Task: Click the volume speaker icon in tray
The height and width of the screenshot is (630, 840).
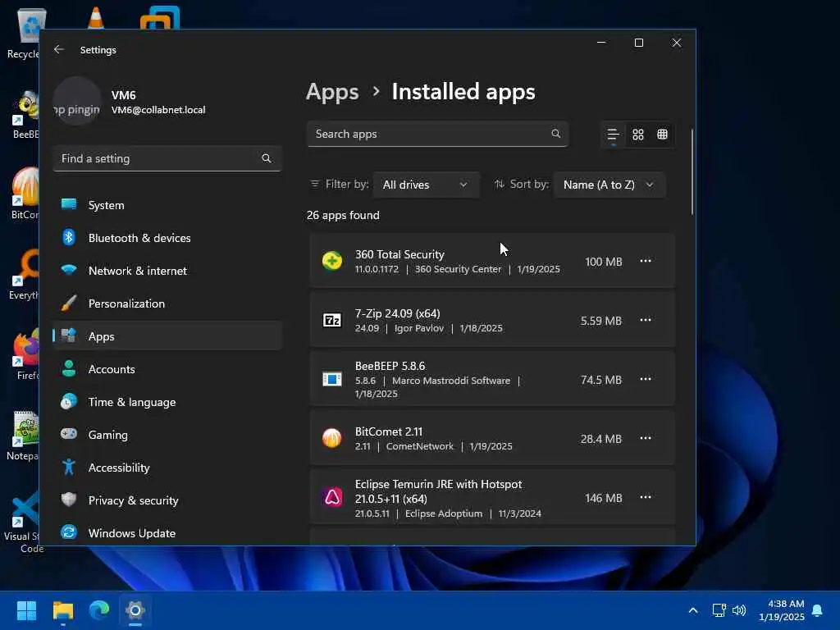Action: point(739,610)
